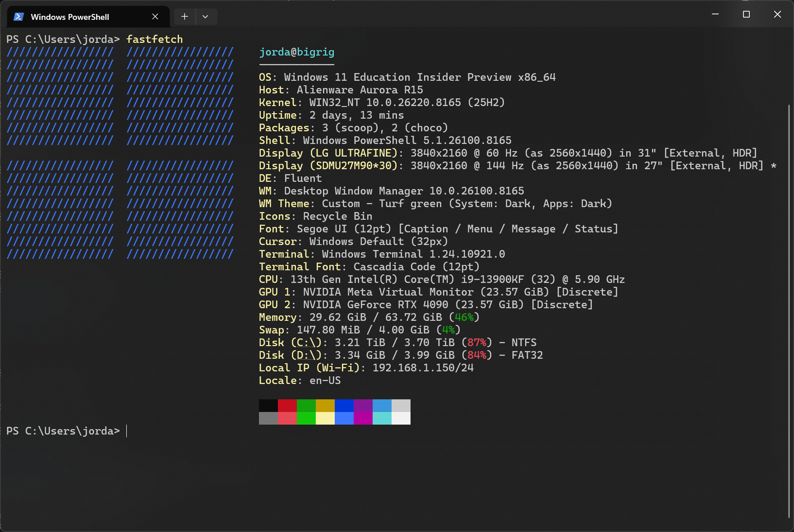Screen dimensions: 794x532
Task: Click the "Local IP (Wi-Fi): 192.168.1.150/24" line
Action: click(x=366, y=368)
